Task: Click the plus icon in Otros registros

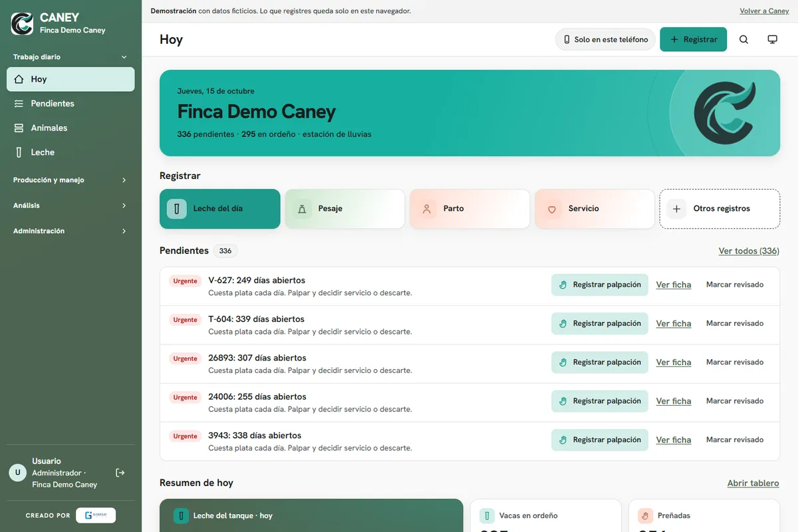Action: click(x=677, y=209)
